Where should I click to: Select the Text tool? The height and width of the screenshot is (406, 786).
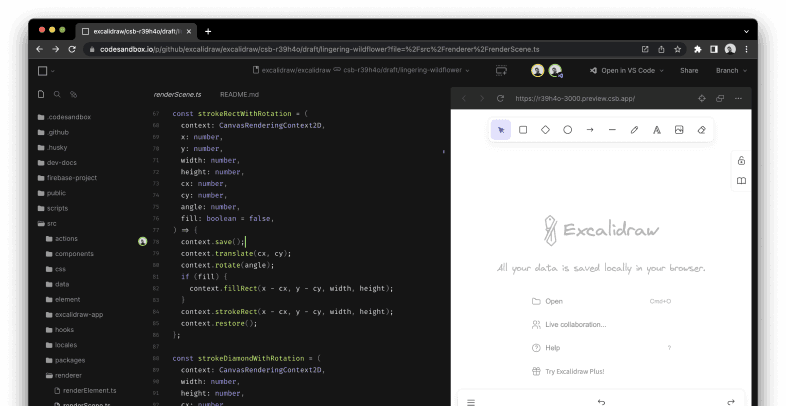[656, 130]
